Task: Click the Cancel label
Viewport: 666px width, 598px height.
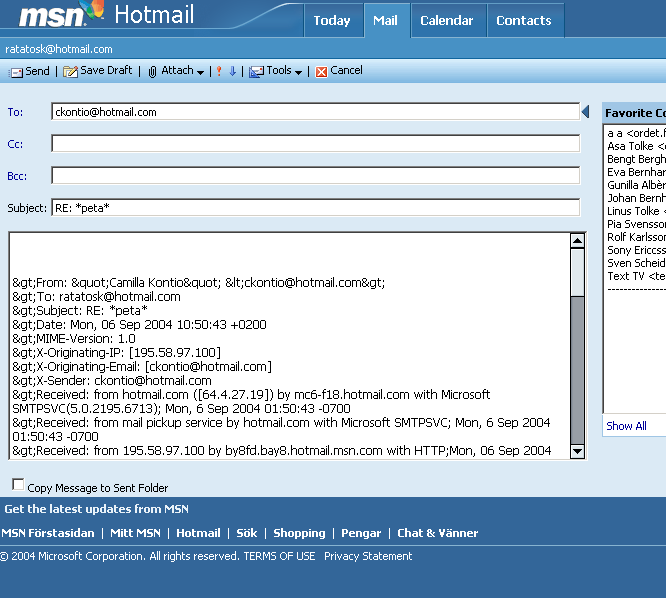Action: (x=346, y=70)
